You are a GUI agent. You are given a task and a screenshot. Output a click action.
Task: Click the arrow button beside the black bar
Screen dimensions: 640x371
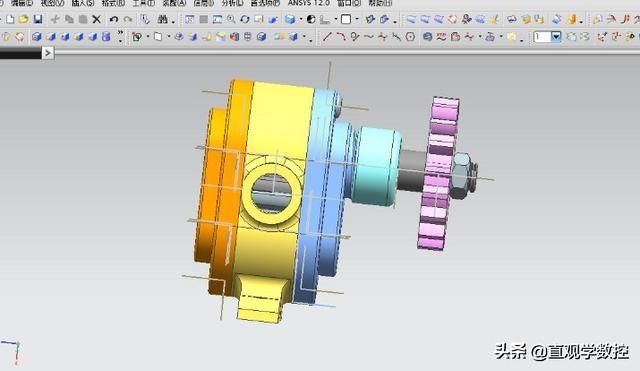pyautogui.click(x=48, y=53)
